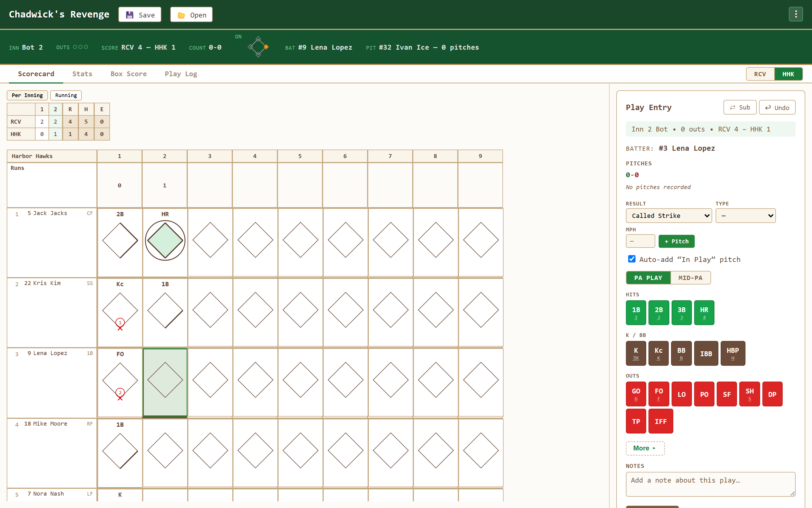Record sacrifice fly with SF button

(x=727, y=394)
